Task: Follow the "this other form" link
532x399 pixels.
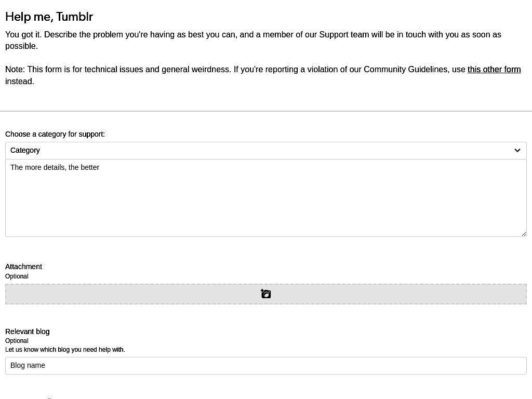Action: 494,70
